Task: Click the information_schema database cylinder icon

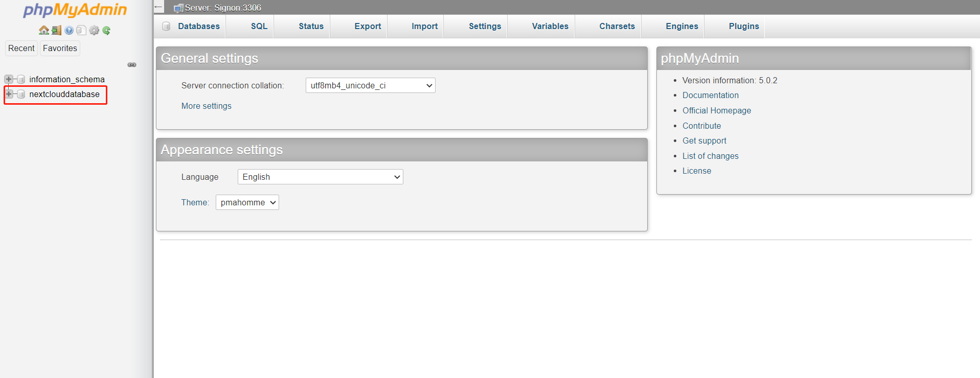Action: 21,79
